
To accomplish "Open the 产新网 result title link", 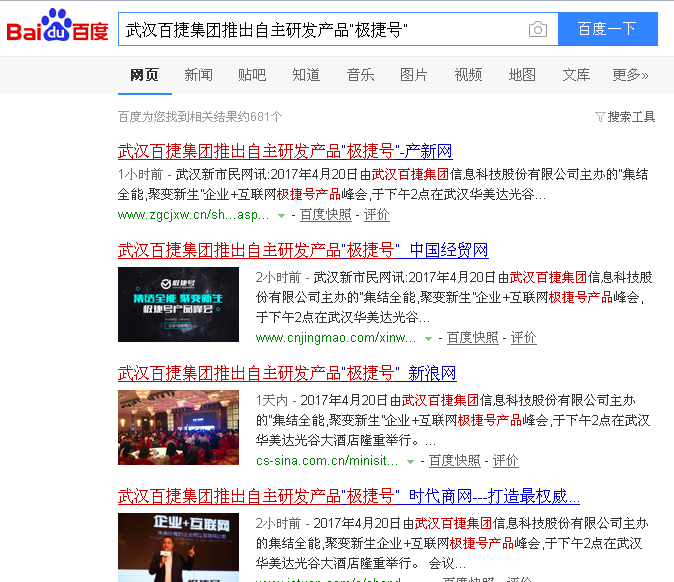I will point(285,151).
